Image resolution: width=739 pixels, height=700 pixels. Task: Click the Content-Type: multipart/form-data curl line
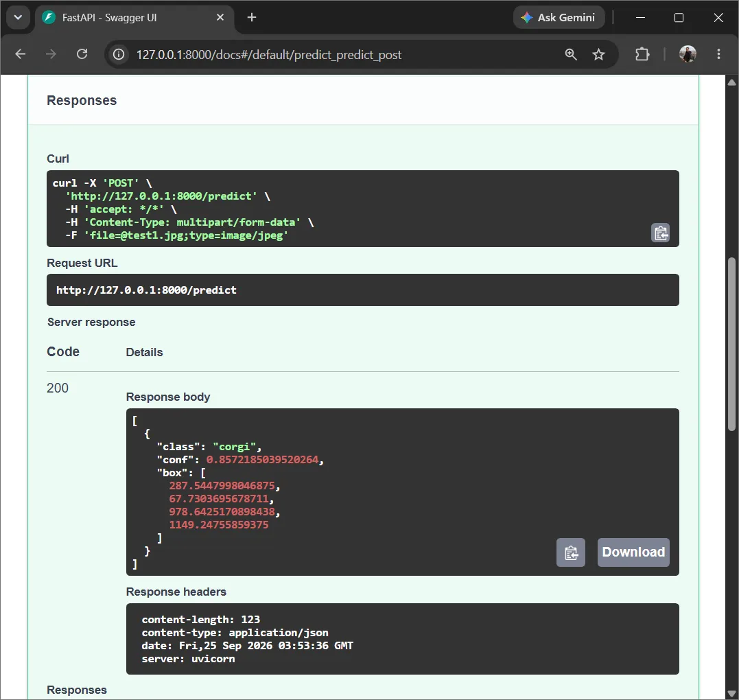click(x=189, y=222)
